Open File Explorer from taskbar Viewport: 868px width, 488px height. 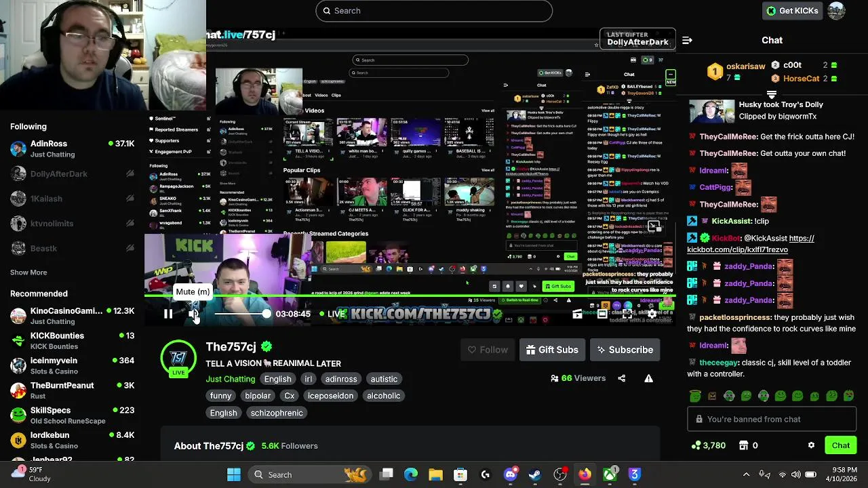[x=435, y=474]
